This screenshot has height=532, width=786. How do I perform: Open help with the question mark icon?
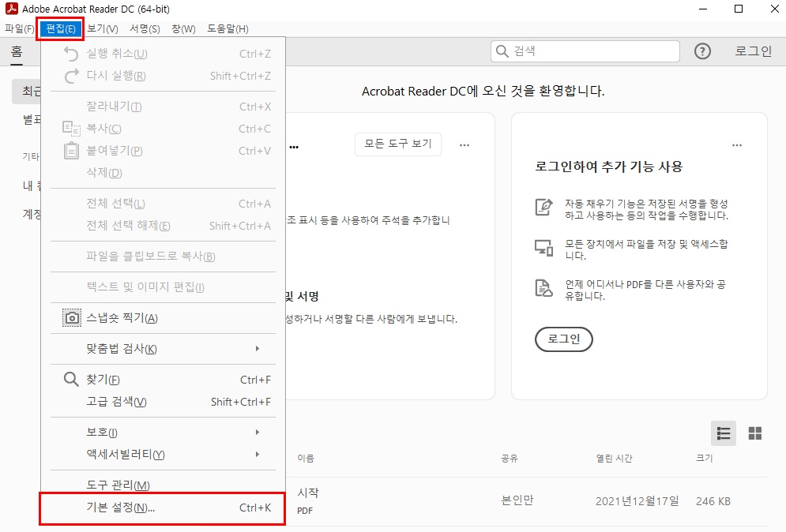pos(702,51)
